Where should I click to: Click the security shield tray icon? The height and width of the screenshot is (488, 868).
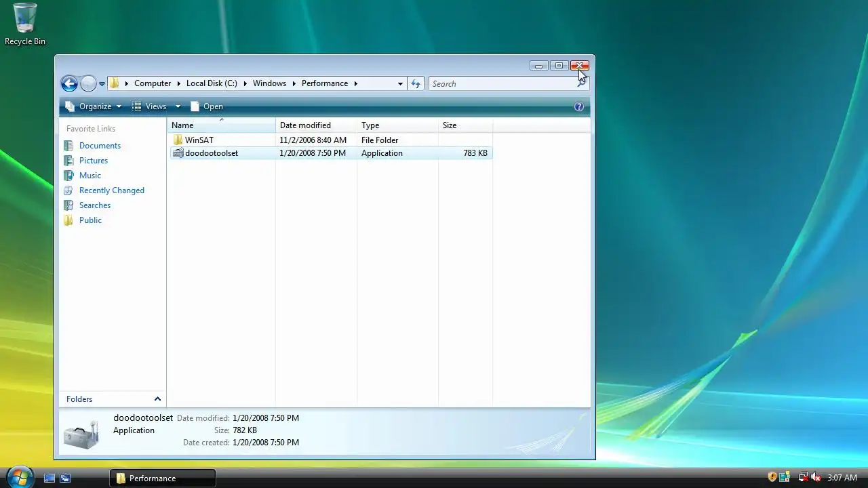pos(772,477)
